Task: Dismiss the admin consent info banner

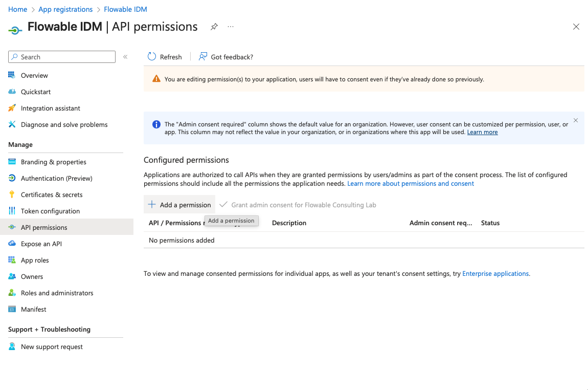Action: pos(576,120)
